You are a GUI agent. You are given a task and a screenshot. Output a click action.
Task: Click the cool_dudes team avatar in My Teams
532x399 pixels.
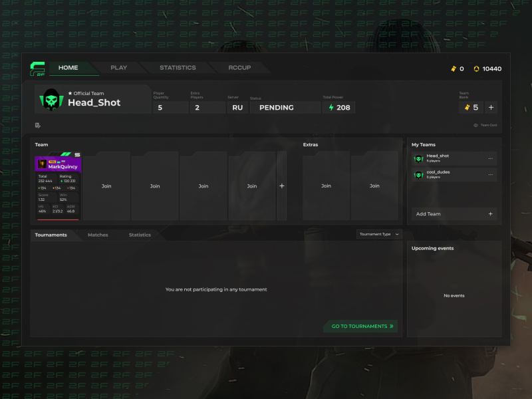pos(418,174)
